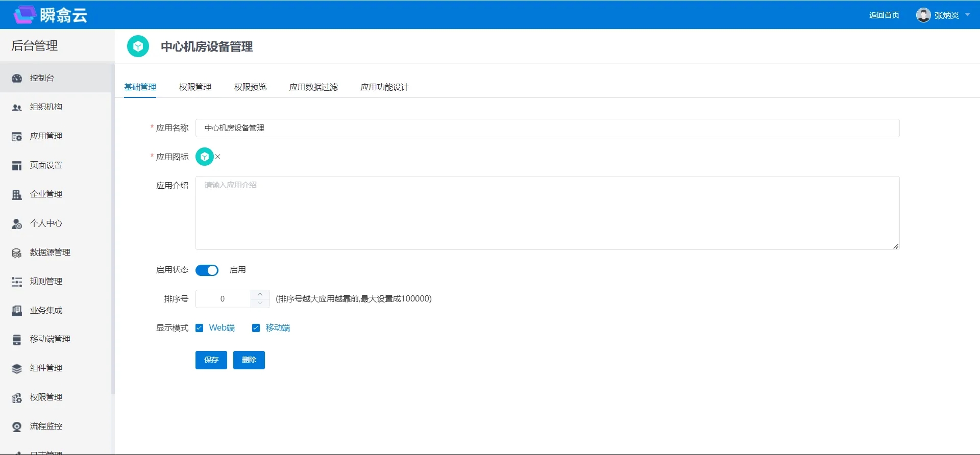Uncheck the Web端 display mode checkbox
The height and width of the screenshot is (455, 980).
click(200, 328)
